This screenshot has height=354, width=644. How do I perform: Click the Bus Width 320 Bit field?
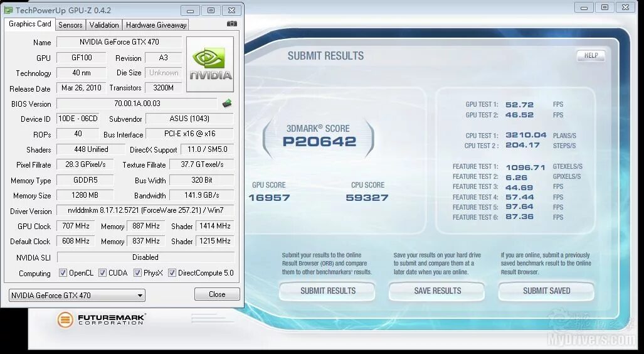click(x=202, y=180)
